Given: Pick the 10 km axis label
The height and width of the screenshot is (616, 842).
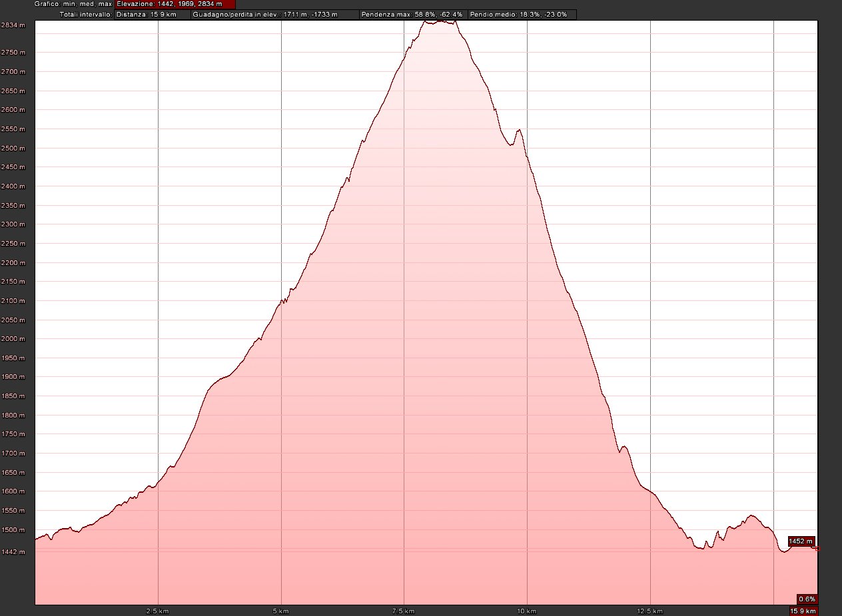Looking at the screenshot, I should coord(527,611).
